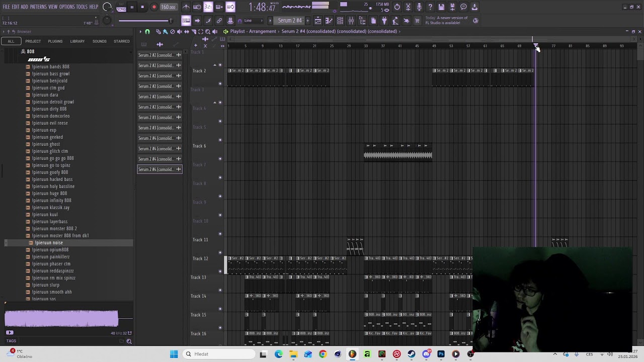Mute Track 2 with its circle toggle
Viewport: 644px width, 362px height.
point(220,83)
